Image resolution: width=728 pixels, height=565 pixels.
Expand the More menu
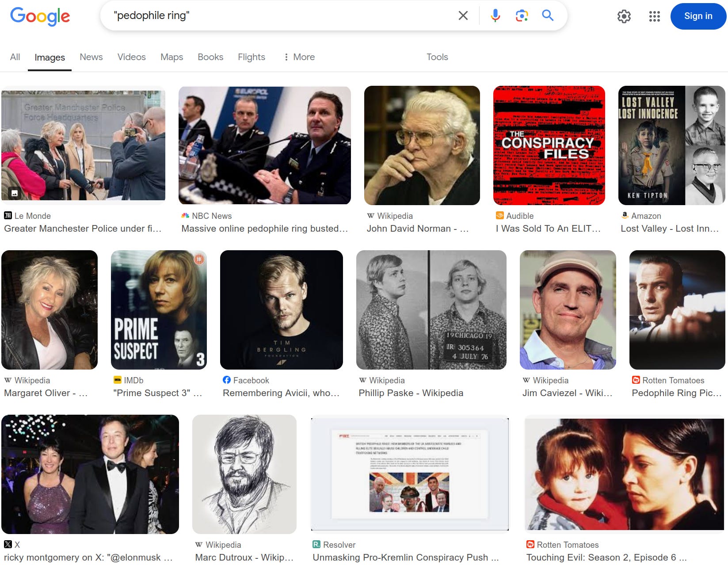(299, 57)
